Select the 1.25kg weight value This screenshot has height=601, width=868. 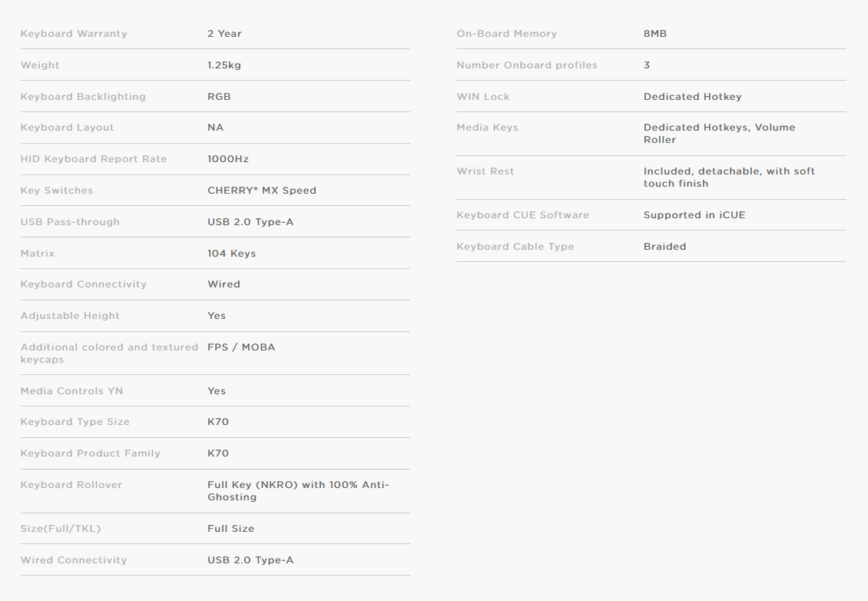pos(224,65)
